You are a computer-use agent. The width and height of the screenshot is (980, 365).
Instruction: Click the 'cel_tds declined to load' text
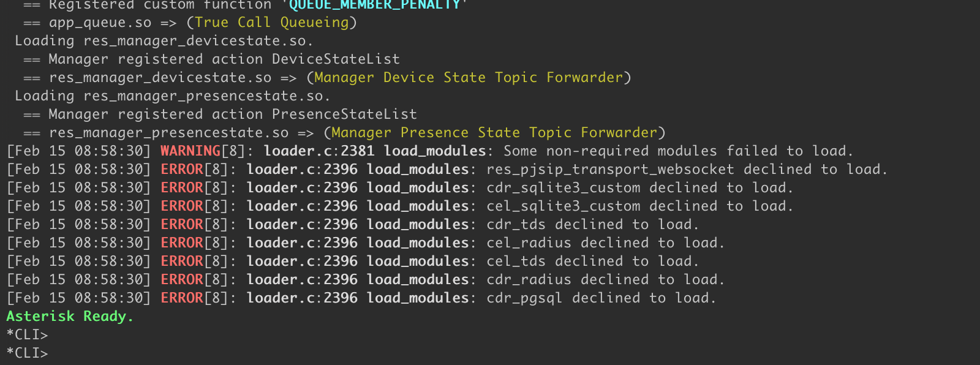tap(592, 262)
